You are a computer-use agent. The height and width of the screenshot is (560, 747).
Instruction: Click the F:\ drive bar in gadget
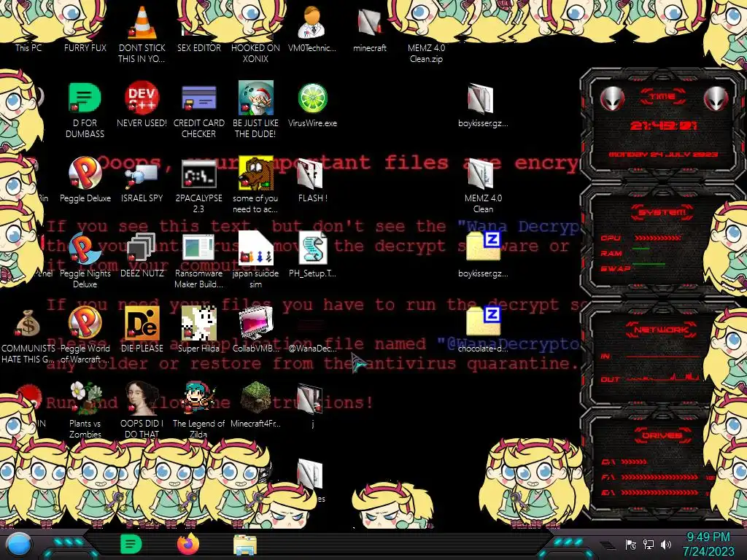coord(659,477)
